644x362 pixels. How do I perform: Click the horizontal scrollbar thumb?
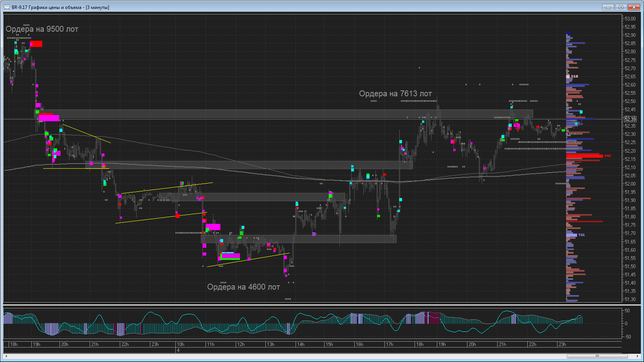click(x=597, y=356)
